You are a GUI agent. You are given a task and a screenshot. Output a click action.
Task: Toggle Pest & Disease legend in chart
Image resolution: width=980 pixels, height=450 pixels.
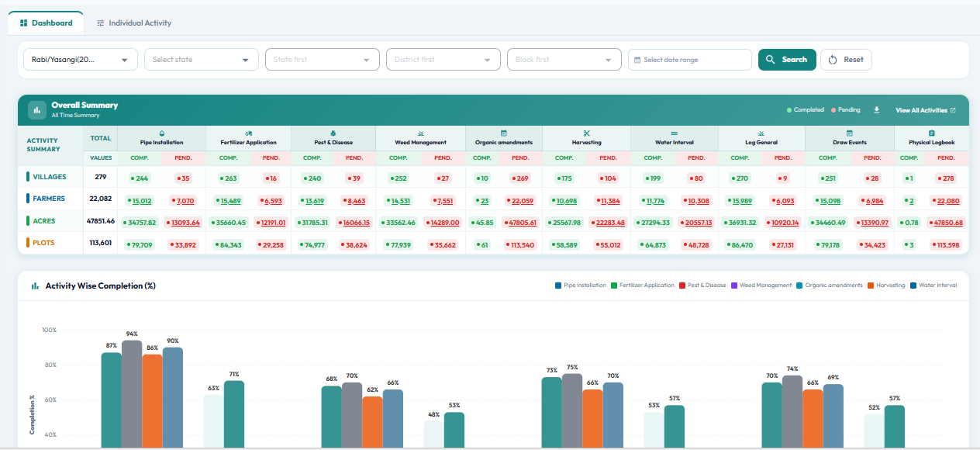coord(702,286)
